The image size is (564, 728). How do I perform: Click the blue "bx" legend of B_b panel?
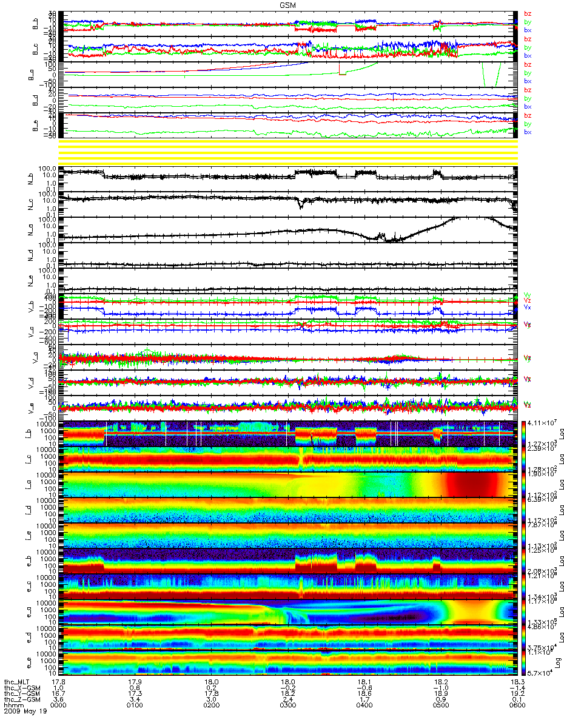point(527,30)
